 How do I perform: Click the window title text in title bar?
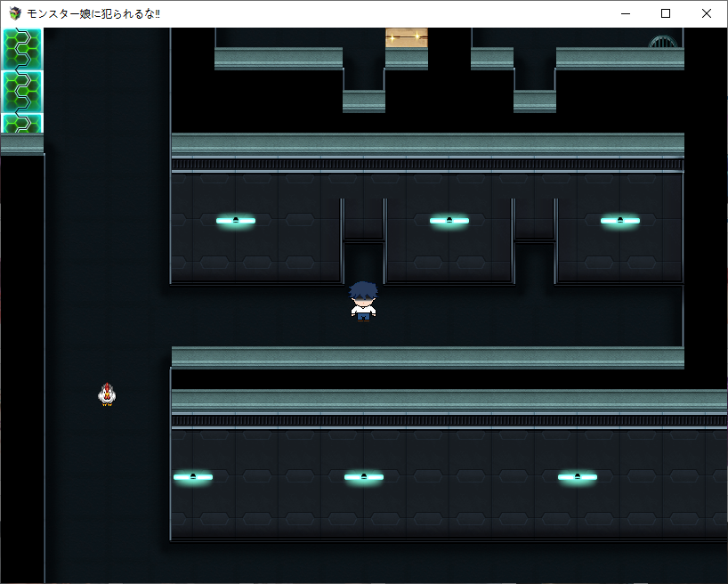point(94,13)
